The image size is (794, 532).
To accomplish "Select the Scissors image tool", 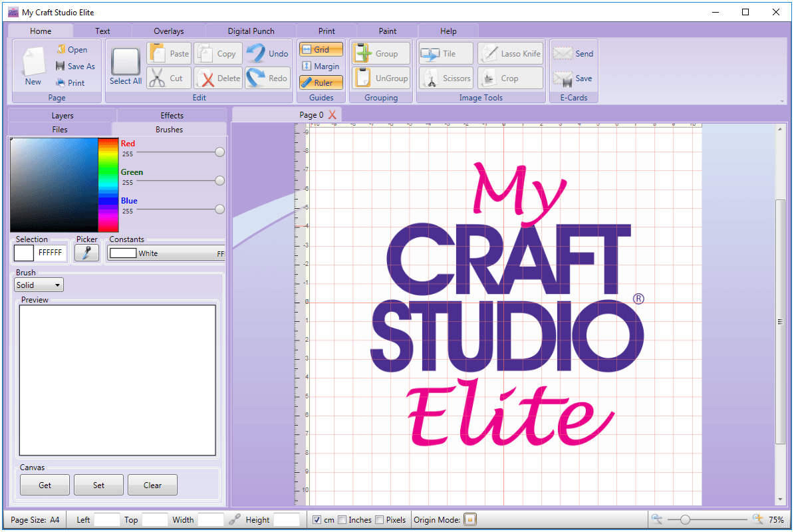I will tap(446, 78).
